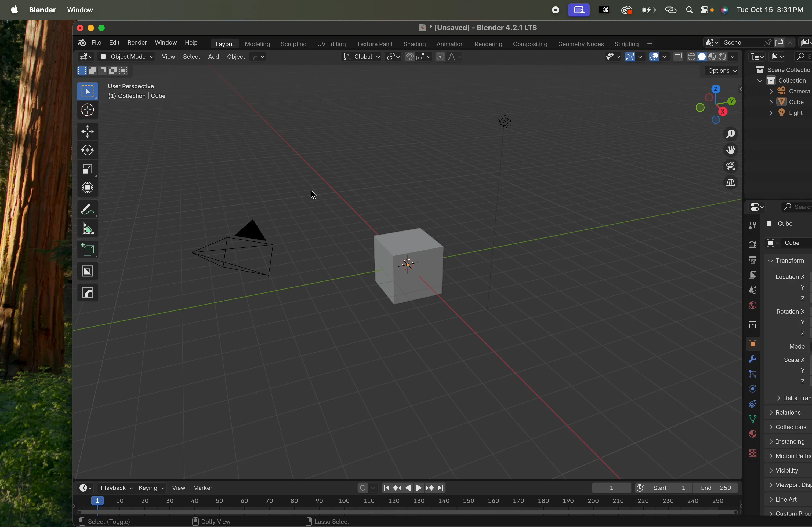Select the Scale tool
812x527 pixels.
coord(88,169)
